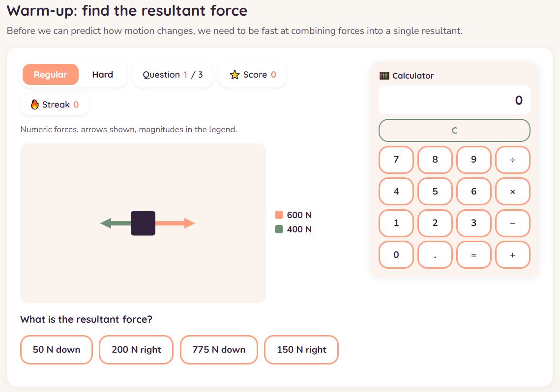
Task: Switch to Hard difficulty mode
Action: coord(102,75)
